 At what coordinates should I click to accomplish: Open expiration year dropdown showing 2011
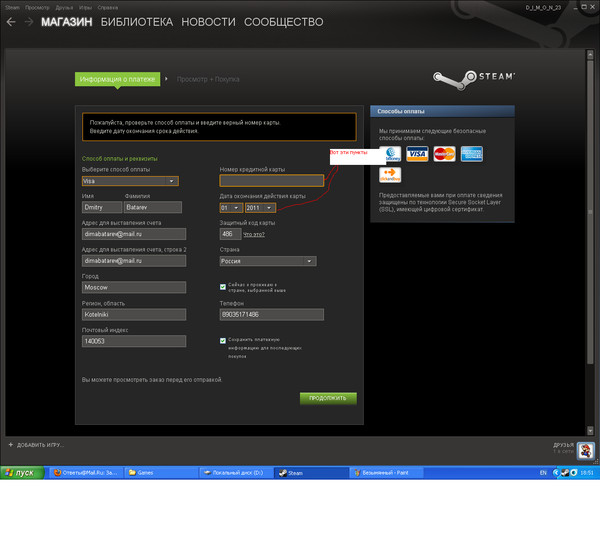point(260,208)
